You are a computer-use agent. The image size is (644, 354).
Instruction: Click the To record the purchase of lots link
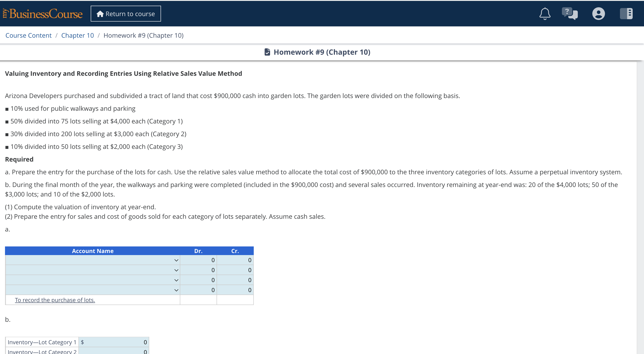55,300
